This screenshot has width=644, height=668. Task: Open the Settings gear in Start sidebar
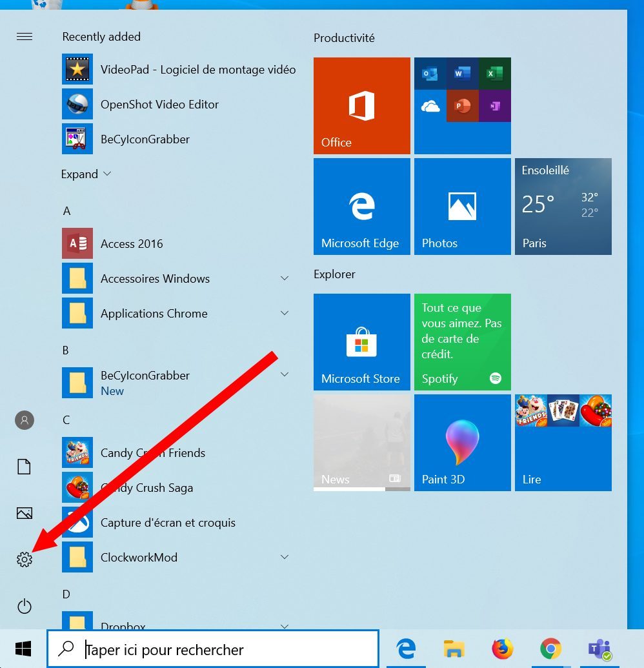(25, 559)
